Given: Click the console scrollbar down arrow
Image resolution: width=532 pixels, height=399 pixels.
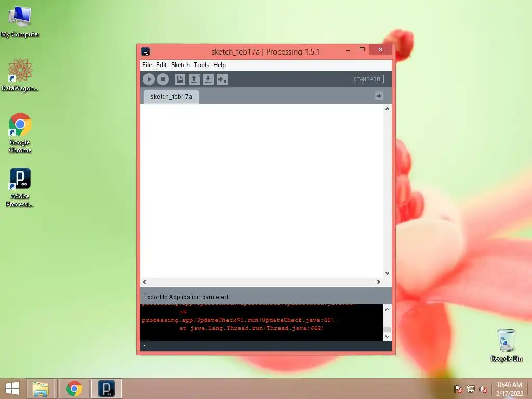Looking at the screenshot, I should [387, 337].
